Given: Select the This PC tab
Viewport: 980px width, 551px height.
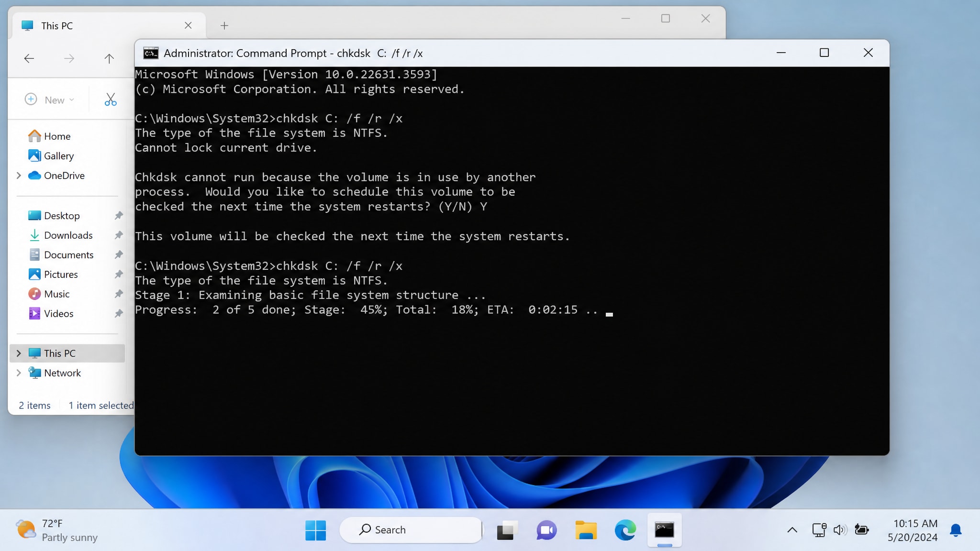Looking at the screenshot, I should tap(109, 25).
